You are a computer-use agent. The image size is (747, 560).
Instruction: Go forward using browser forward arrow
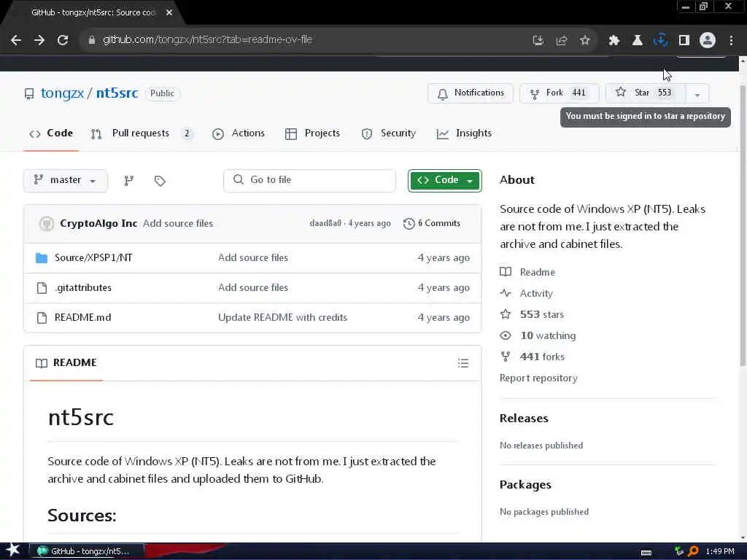[x=39, y=41]
